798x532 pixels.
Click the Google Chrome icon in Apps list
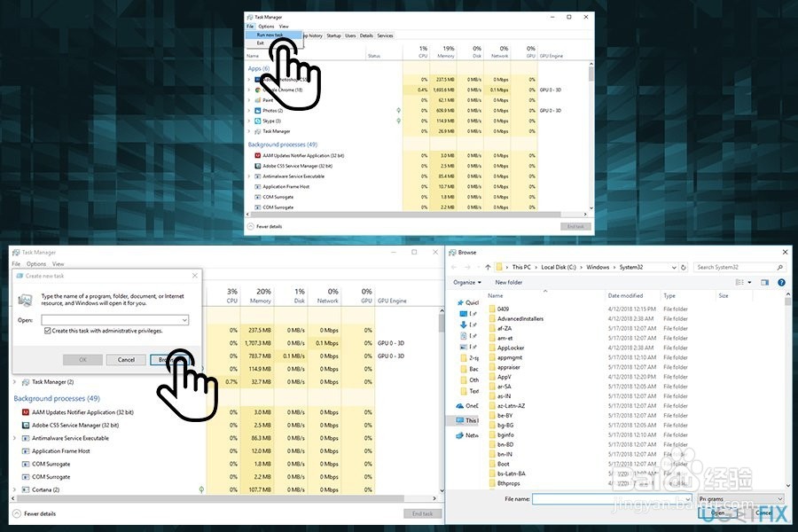pyautogui.click(x=257, y=89)
